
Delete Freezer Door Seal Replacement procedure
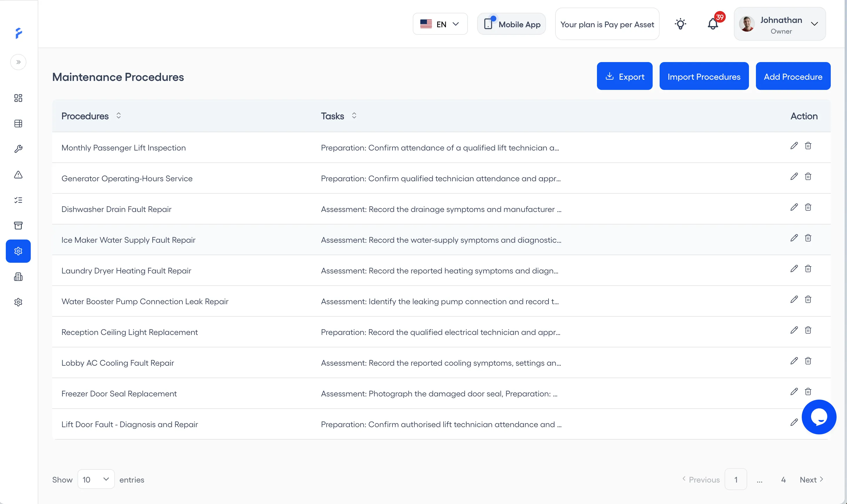(x=808, y=391)
